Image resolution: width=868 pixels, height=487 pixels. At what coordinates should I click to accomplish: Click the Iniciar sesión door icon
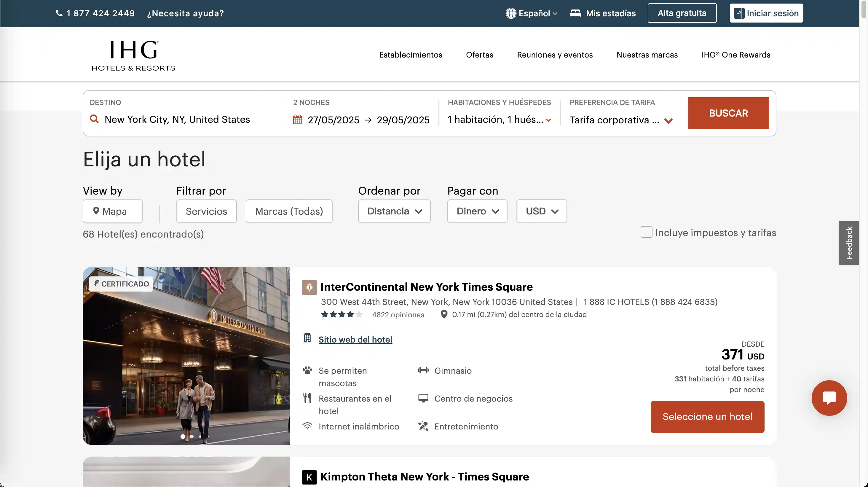pyautogui.click(x=739, y=13)
